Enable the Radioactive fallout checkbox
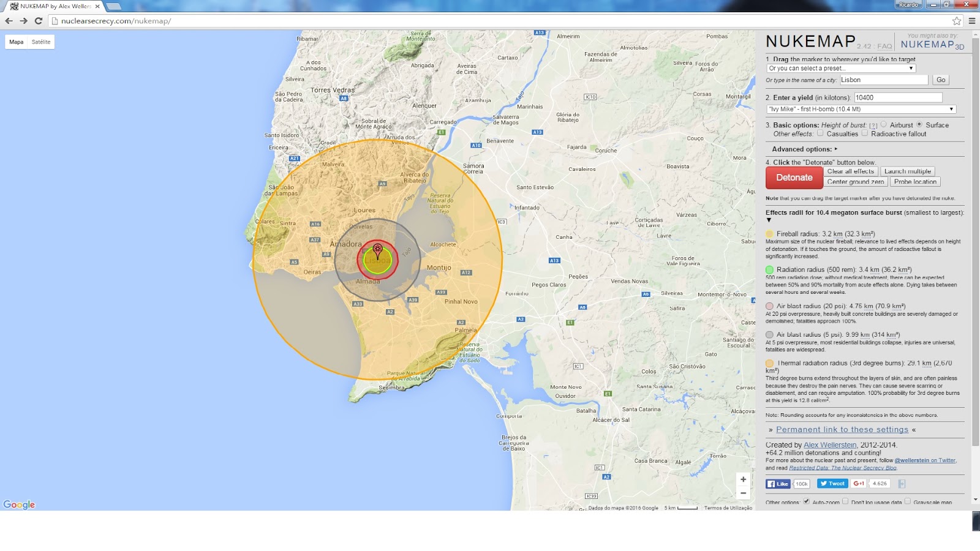Screen dimensions: 980x551 (x=865, y=133)
